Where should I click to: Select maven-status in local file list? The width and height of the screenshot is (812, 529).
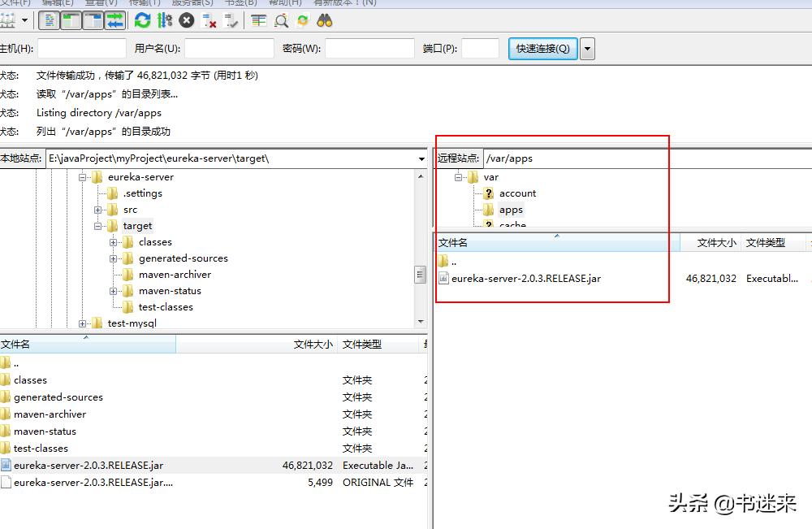[214, 431]
